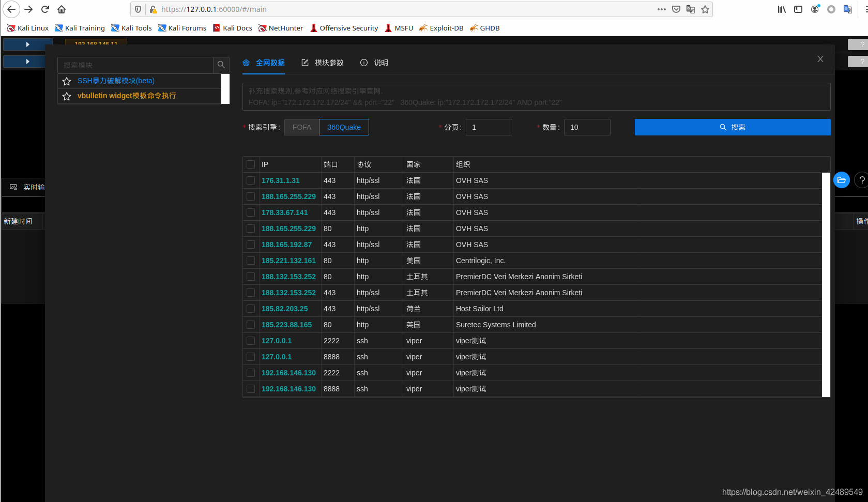This screenshot has height=502, width=868.
Task: Switch to the 说明 tab
Action: [374, 63]
